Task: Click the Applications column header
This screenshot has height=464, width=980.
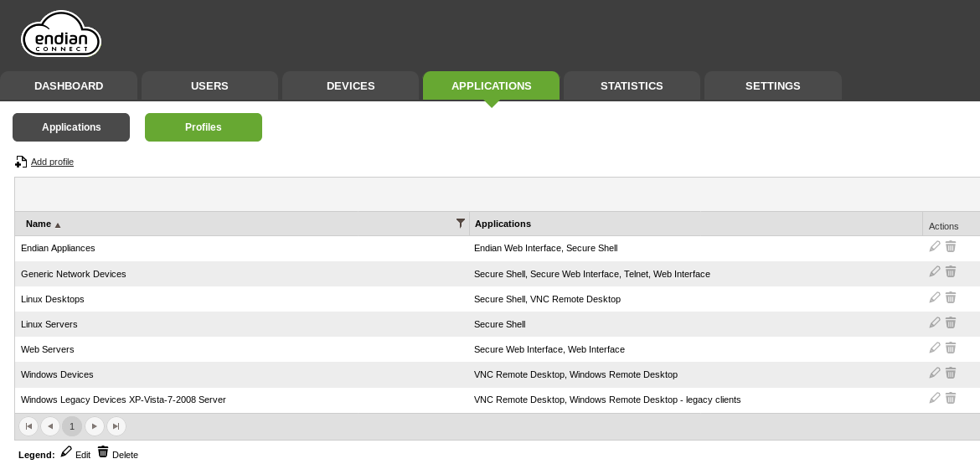Action: (x=503, y=224)
